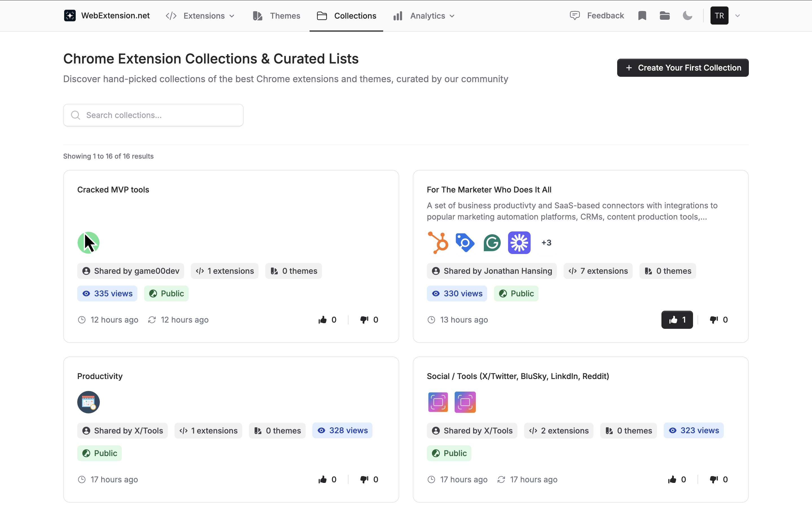Click the 13 hours ago timestamp
Screen dimensions: 812x508
pos(458,319)
